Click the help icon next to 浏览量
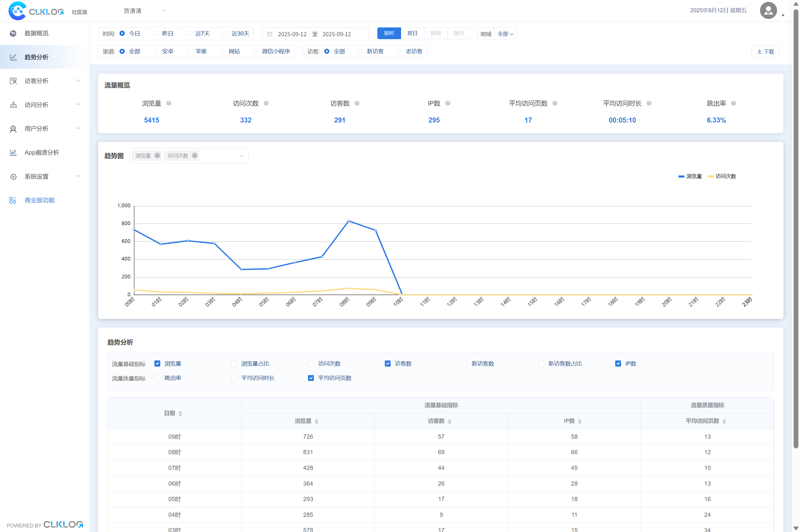This screenshot has width=800, height=532. coord(169,103)
